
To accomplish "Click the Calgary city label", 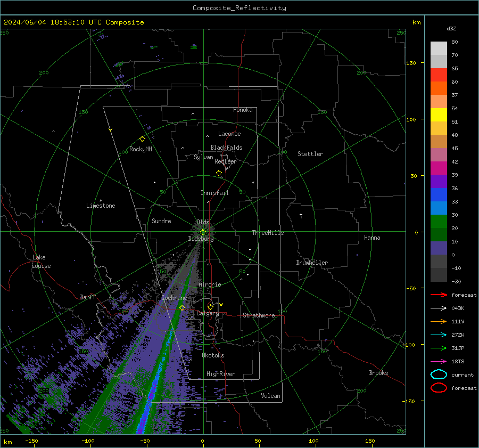I will tap(208, 313).
